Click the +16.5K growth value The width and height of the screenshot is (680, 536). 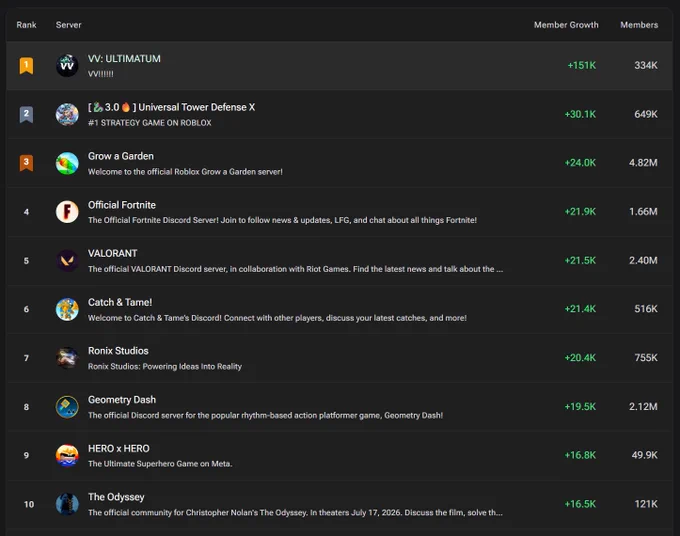[x=580, y=504]
